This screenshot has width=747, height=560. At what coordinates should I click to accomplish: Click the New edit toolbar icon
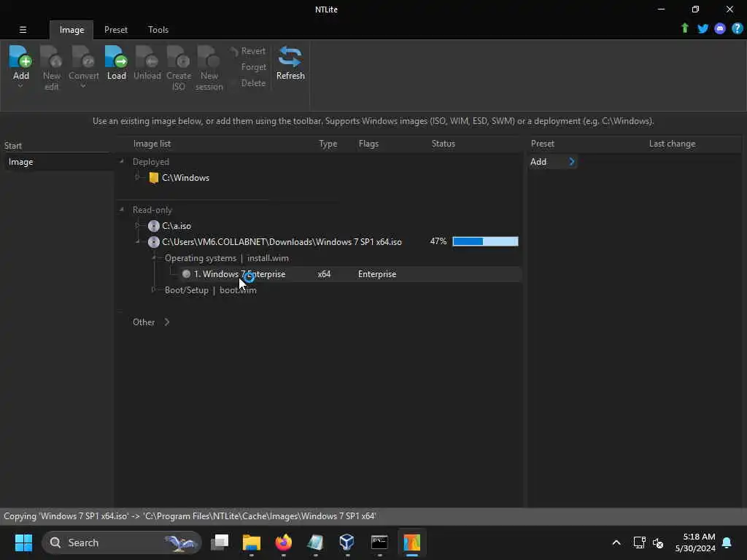pos(51,57)
